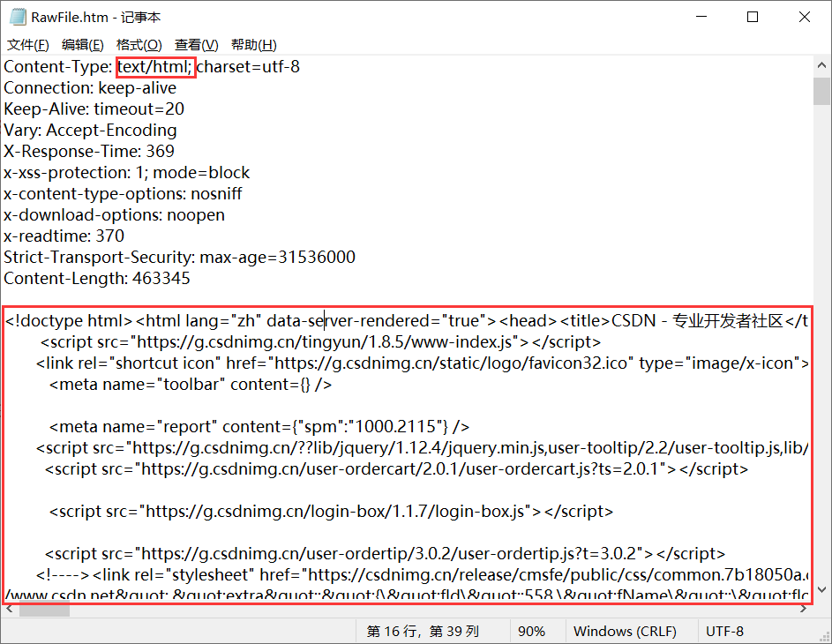832x644 pixels.
Task: Click the 'Keep-Alive: timeout=20' line
Action: tap(94, 109)
